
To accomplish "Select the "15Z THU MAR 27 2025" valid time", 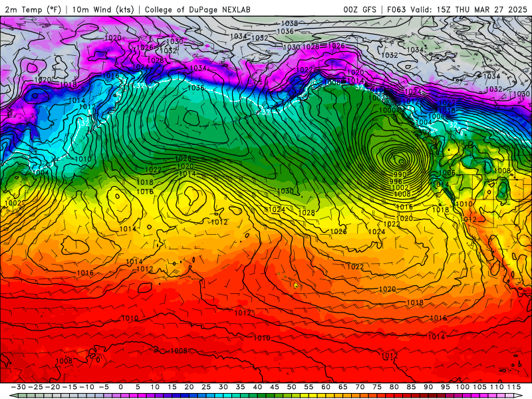I will (481, 9).
